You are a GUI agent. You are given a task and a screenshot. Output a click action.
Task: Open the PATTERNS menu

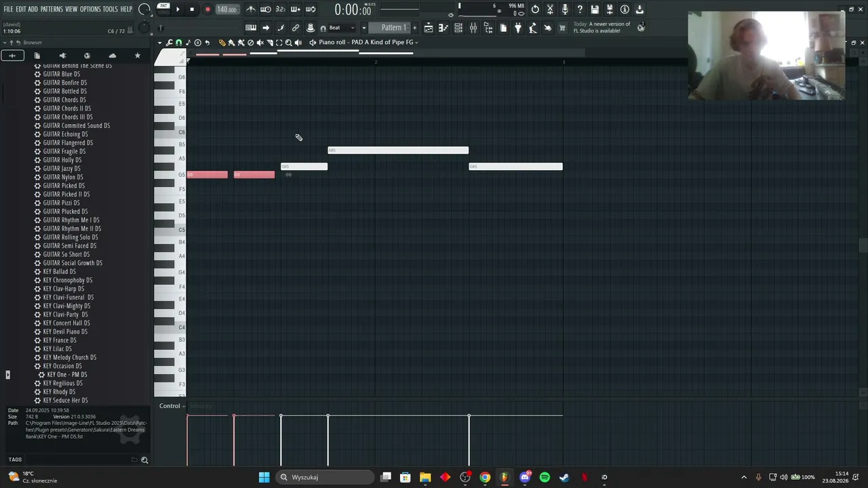52,9
